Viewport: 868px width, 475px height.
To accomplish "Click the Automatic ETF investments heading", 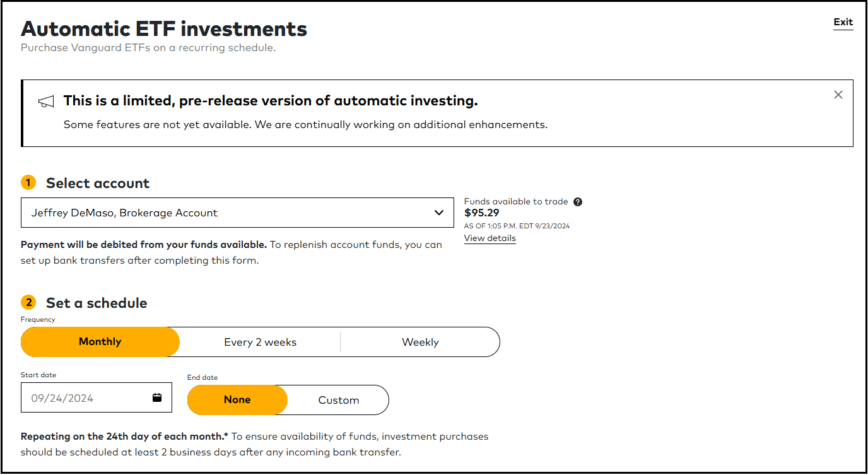I will tap(164, 29).
